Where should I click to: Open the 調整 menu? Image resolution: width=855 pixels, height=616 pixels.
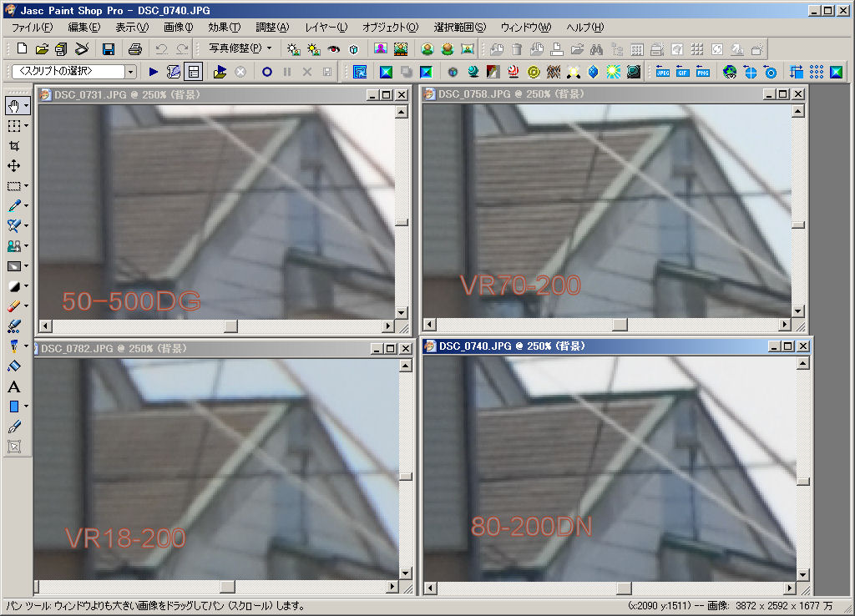click(x=273, y=28)
